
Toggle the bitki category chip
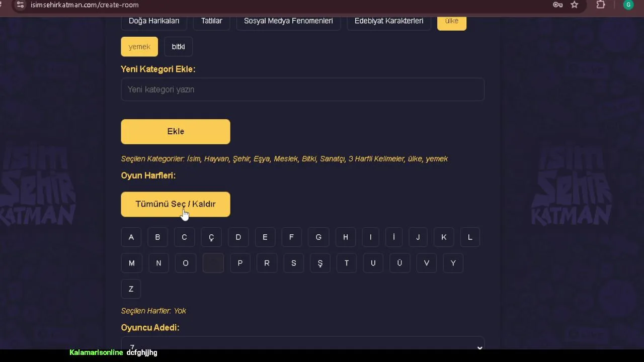[x=179, y=47]
